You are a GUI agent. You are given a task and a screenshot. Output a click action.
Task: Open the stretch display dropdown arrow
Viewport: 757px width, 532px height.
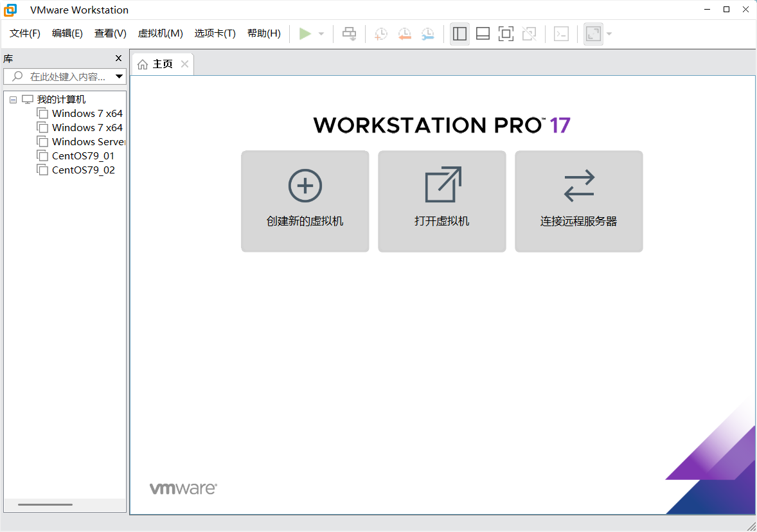pyautogui.click(x=609, y=34)
